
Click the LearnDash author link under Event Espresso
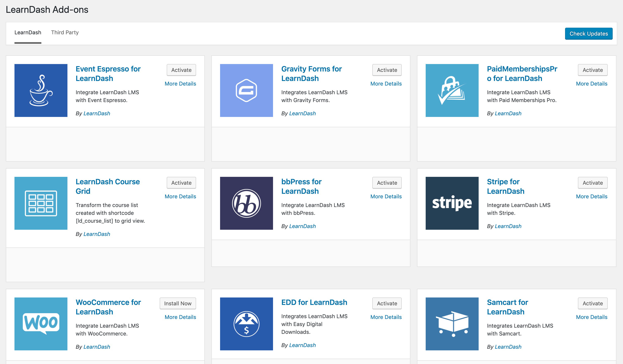(97, 113)
